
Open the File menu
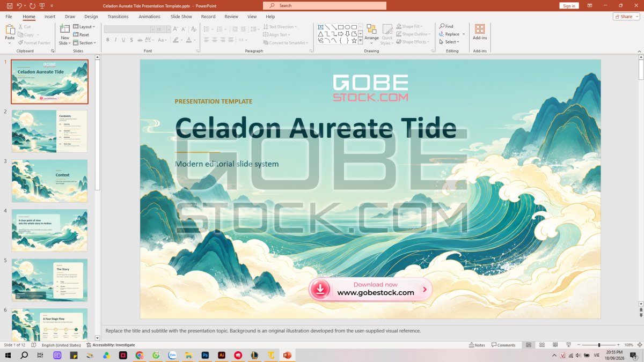pos(9,17)
